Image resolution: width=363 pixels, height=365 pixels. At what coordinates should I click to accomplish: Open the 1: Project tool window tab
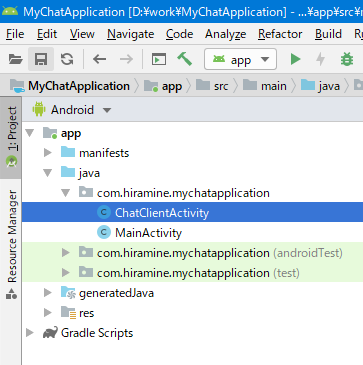11,137
